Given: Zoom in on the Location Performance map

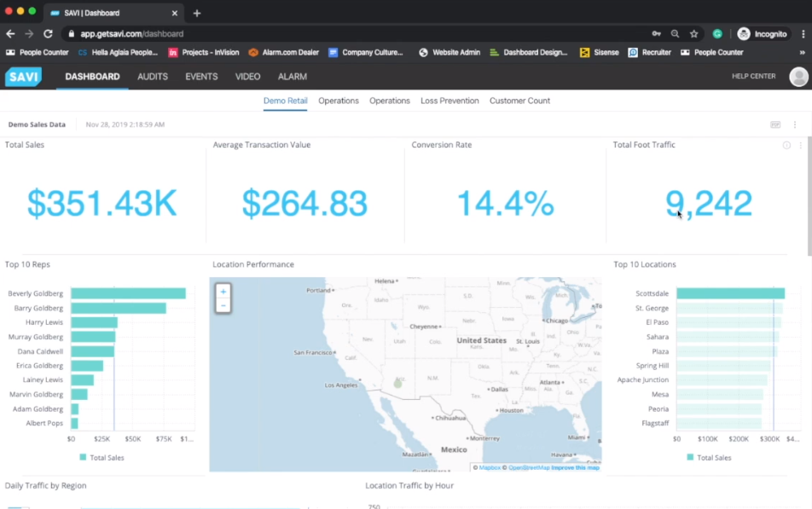Looking at the screenshot, I should (x=223, y=292).
